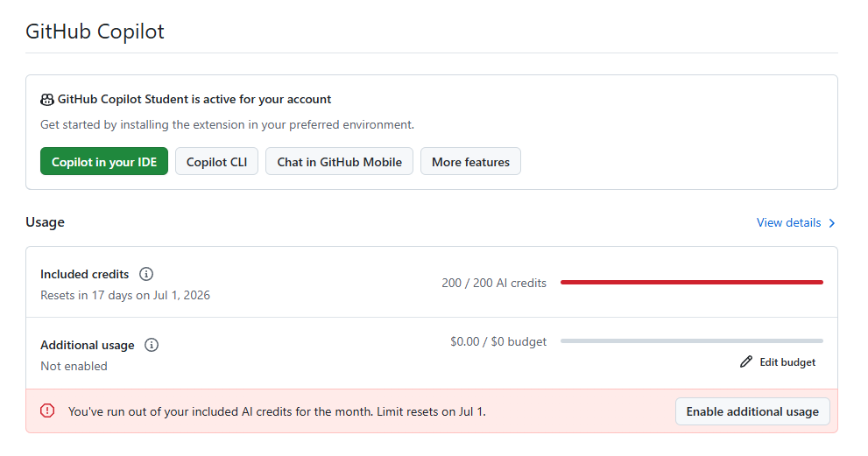Click Edit budget text
868x456 pixels.
[787, 362]
